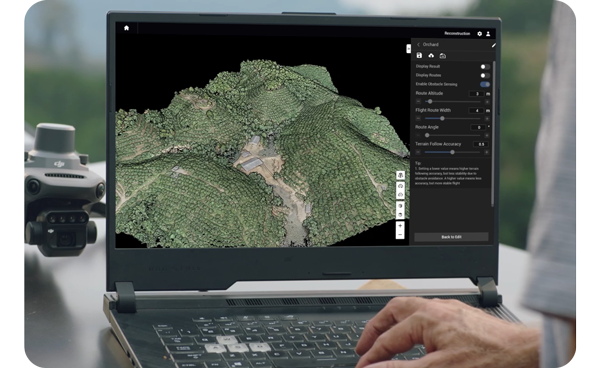Image resolution: width=600 pixels, height=368 pixels.
Task: Collapse the side panel with the arrow tab
Action: point(408,49)
